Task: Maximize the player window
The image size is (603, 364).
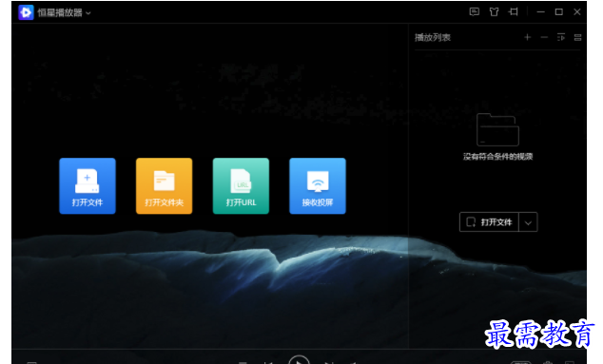Action: click(559, 12)
